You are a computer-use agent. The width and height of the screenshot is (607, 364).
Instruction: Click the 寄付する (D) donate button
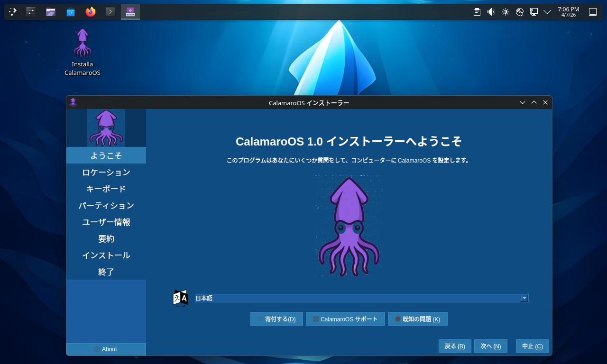point(276,319)
